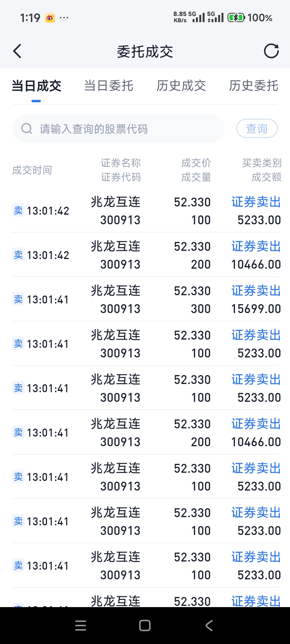
Task: Open the 历史委托 tab
Action: point(254,86)
